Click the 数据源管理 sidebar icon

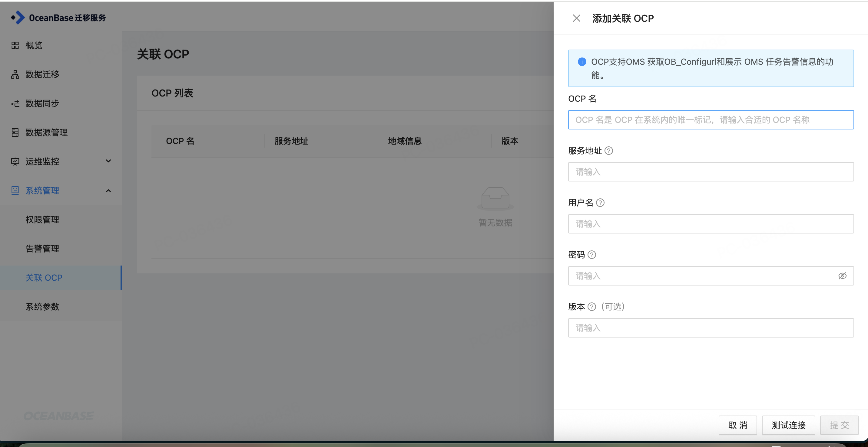(x=15, y=132)
